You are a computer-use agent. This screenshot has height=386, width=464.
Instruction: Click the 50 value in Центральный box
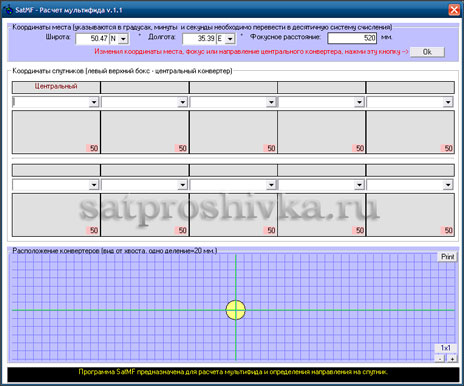93,148
